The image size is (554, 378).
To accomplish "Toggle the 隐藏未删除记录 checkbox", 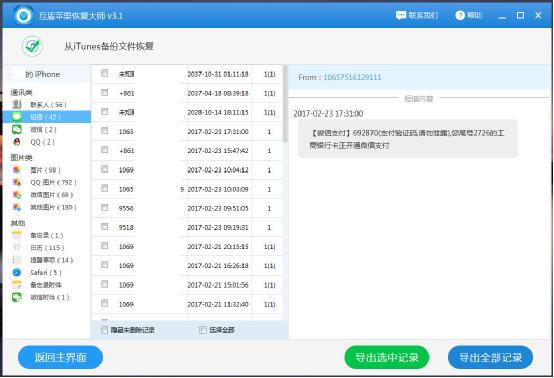I will [104, 330].
